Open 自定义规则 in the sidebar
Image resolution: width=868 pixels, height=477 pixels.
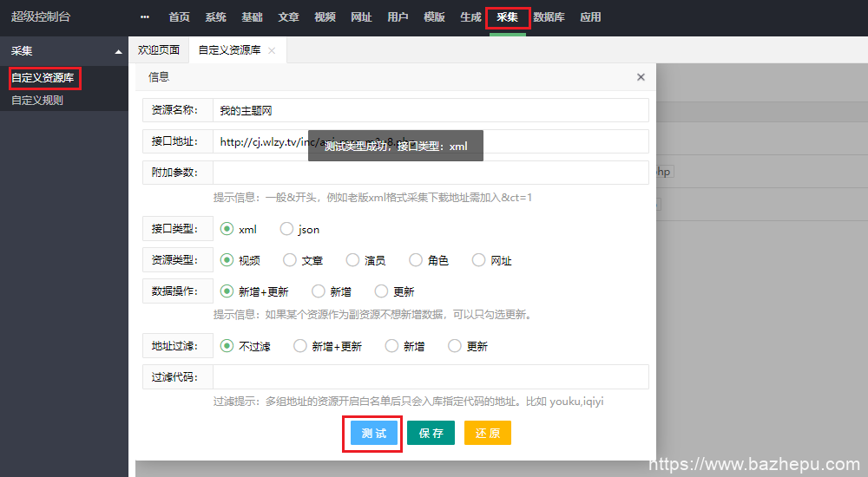37,101
